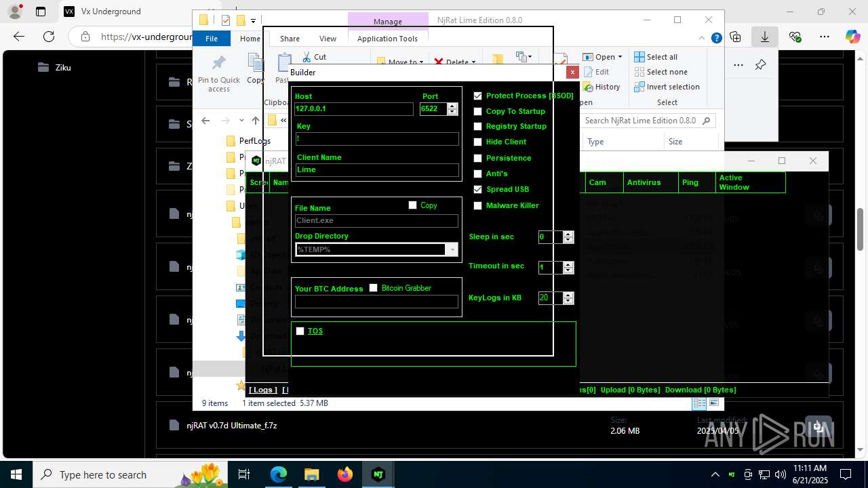Open the Drop Directory %TEMP% dropdown
The image size is (868, 488).
(x=452, y=249)
